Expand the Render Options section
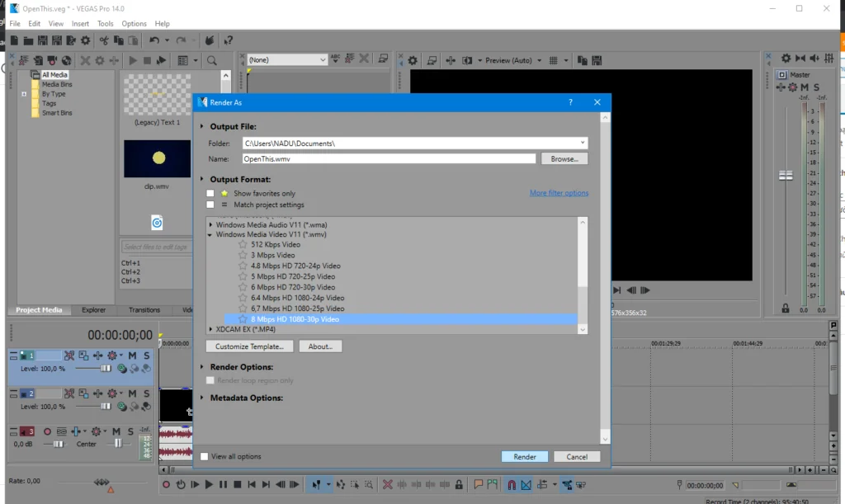This screenshot has width=845, height=504. coord(202,367)
